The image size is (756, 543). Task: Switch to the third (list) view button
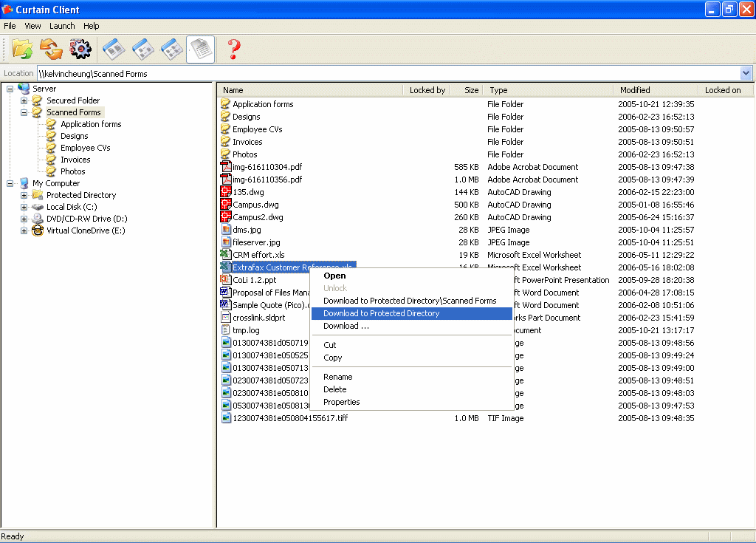coord(172,49)
